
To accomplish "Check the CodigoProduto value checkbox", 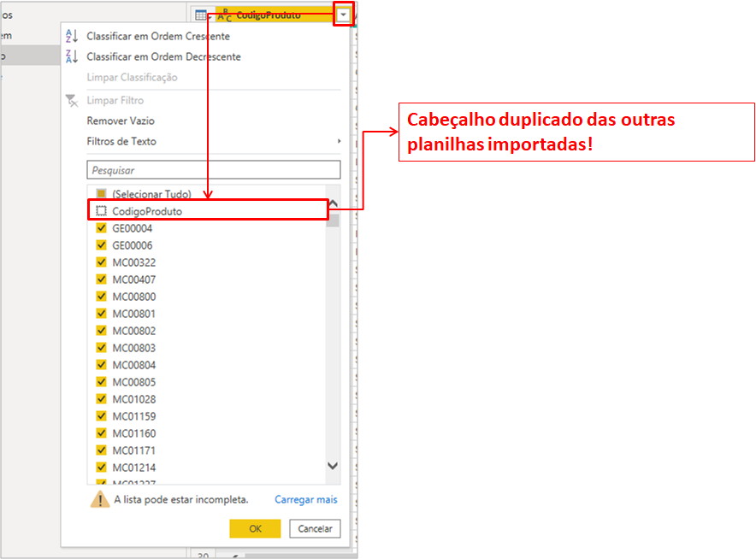I will (101, 211).
